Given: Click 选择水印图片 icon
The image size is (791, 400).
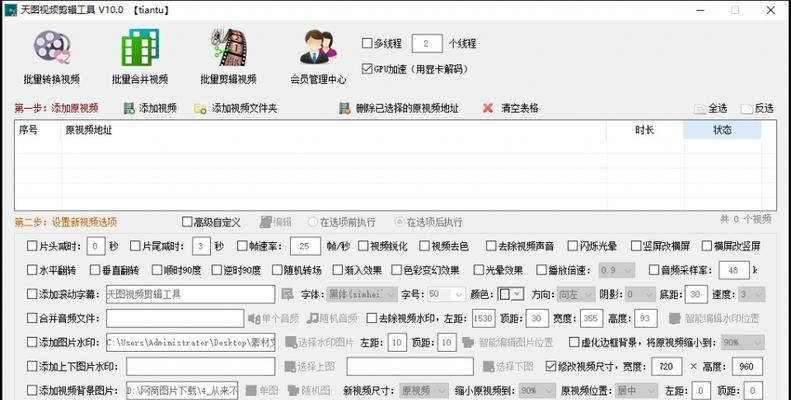Looking at the screenshot, I should click(x=291, y=342).
